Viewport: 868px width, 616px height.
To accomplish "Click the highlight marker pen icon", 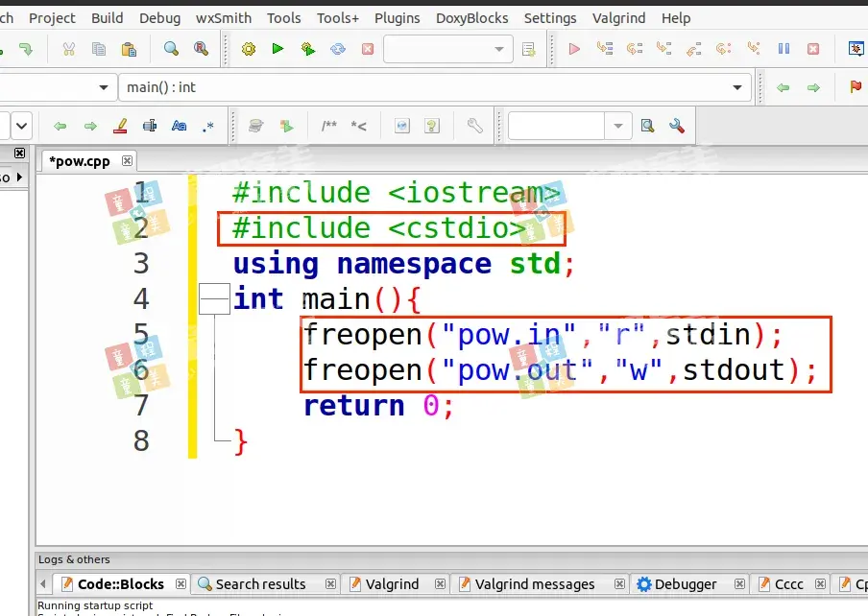I will point(120,126).
